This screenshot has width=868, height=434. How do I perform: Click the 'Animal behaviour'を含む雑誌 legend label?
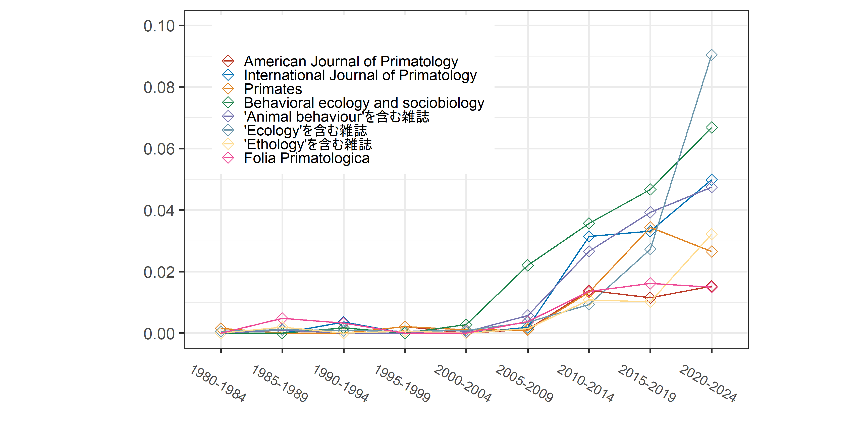pyautogui.click(x=337, y=117)
